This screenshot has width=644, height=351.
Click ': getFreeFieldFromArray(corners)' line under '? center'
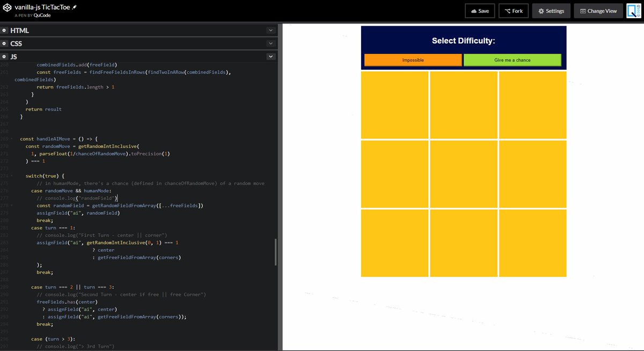click(x=136, y=257)
